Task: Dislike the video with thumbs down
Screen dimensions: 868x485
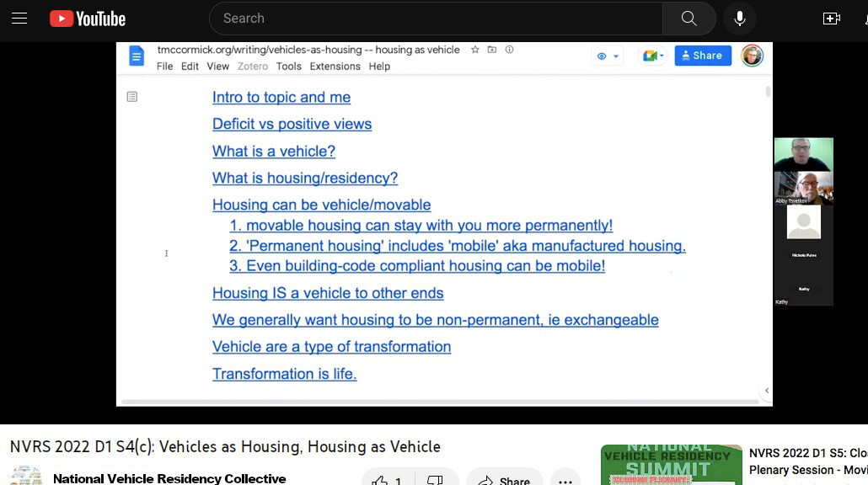Action: pos(435,481)
